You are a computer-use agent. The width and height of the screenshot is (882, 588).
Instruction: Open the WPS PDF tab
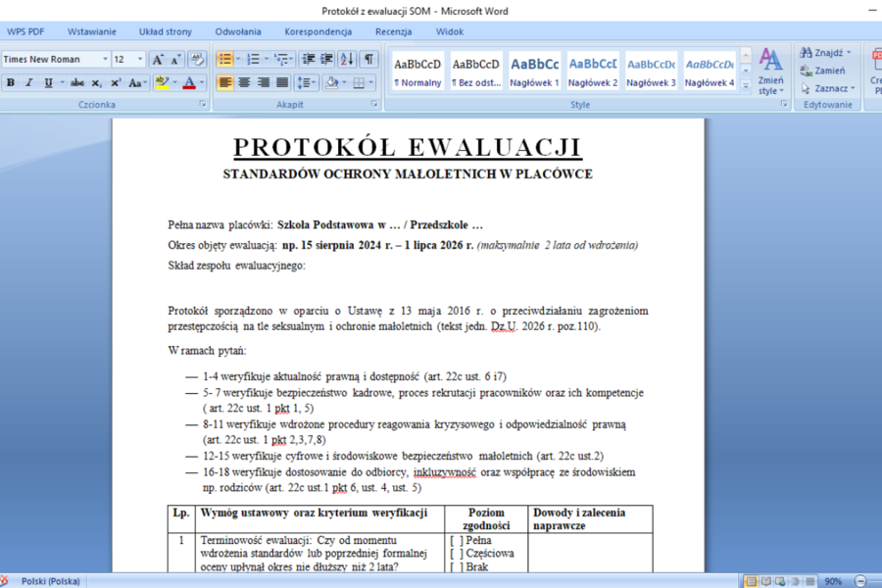coord(25,31)
